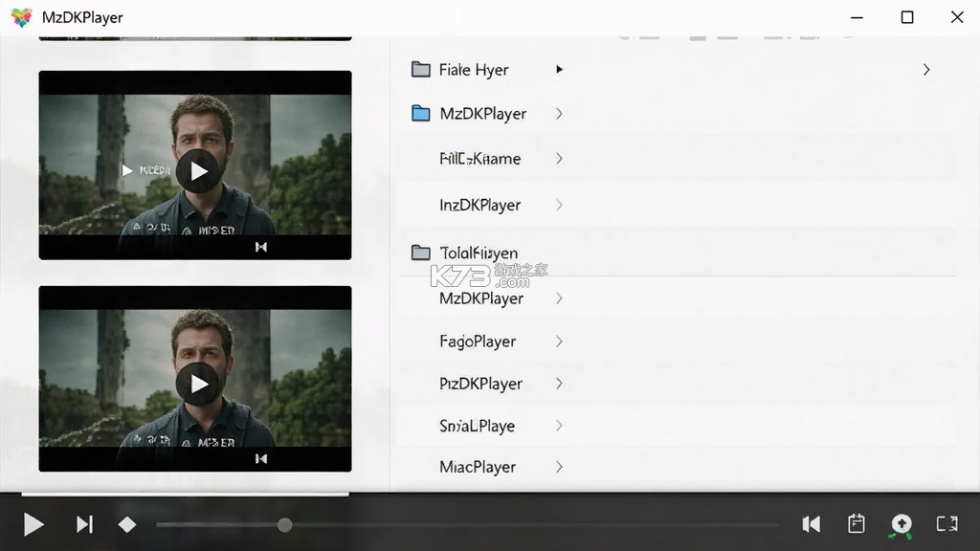Click the folder icon beside TolalFiizyen

[x=421, y=253]
